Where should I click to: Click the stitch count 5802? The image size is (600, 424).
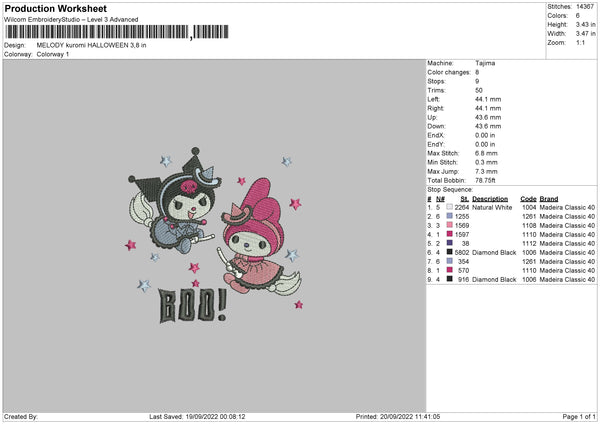pos(462,253)
